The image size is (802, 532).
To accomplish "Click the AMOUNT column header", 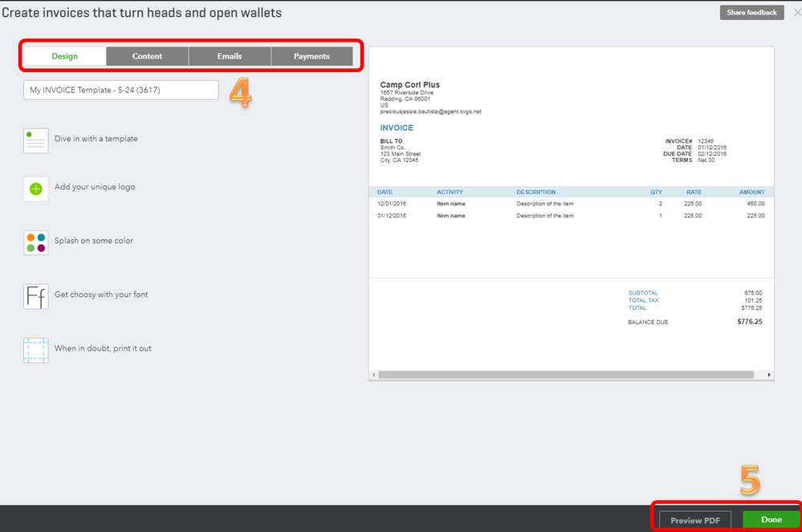I will click(752, 192).
